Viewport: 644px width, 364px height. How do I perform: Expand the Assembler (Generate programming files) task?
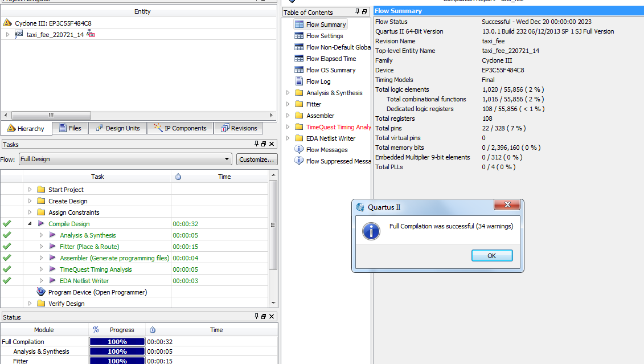coord(41,257)
